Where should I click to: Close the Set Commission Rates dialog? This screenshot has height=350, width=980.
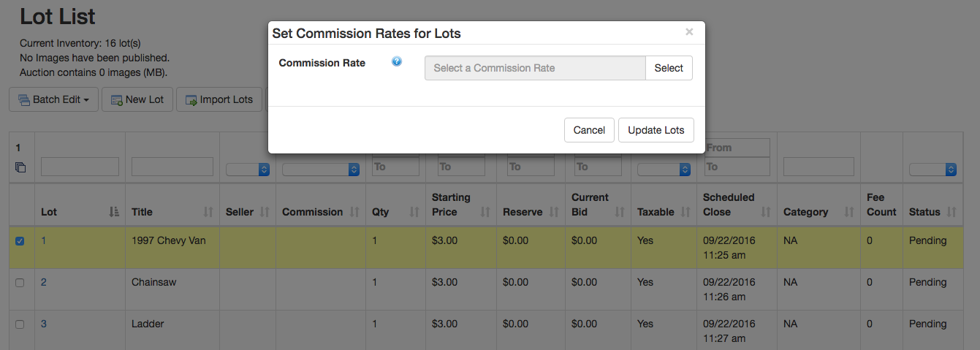(689, 32)
